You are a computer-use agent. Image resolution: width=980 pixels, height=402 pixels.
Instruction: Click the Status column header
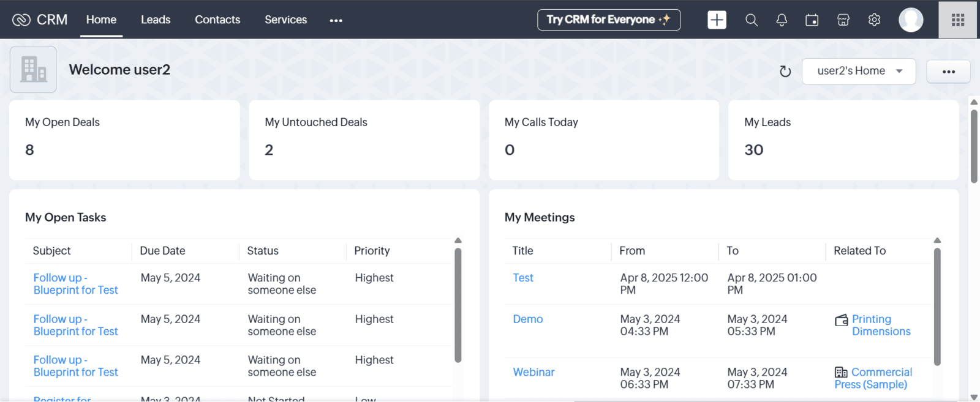pos(263,251)
